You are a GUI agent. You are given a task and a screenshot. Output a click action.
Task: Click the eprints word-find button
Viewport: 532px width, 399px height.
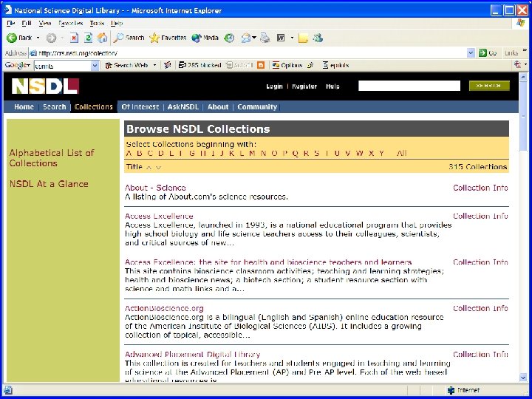point(335,65)
